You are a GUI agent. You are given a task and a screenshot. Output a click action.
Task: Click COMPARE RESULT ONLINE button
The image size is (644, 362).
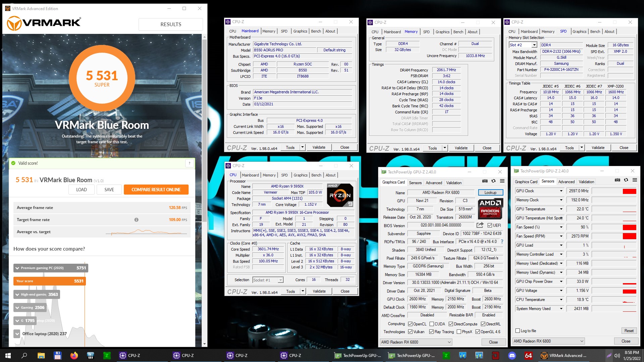click(x=156, y=190)
